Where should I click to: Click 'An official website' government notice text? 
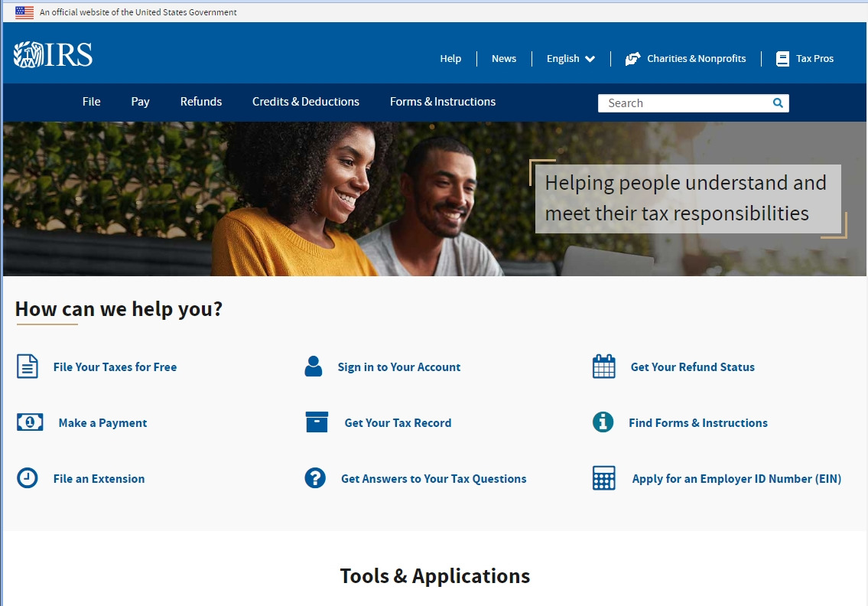(x=138, y=12)
